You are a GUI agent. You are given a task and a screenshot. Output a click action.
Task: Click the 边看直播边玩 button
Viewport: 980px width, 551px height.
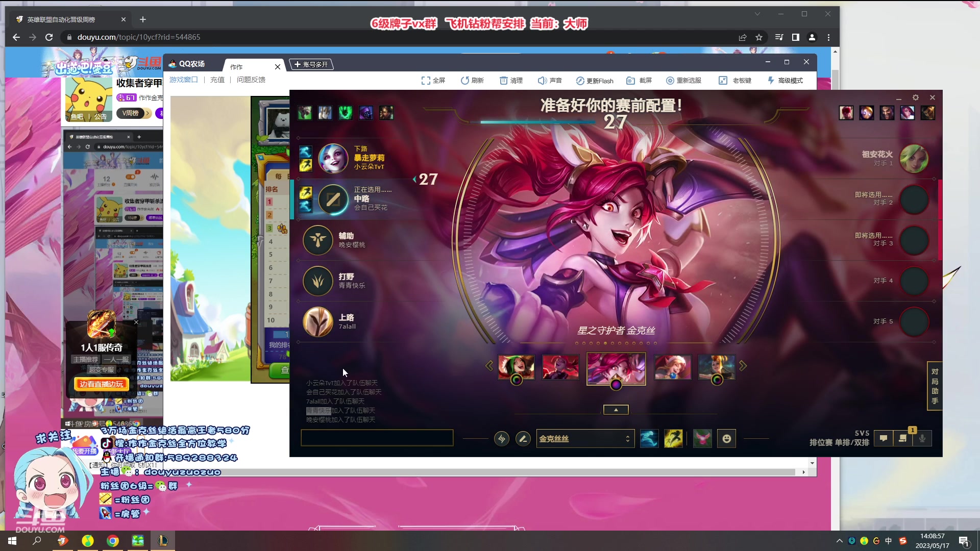coord(102,384)
